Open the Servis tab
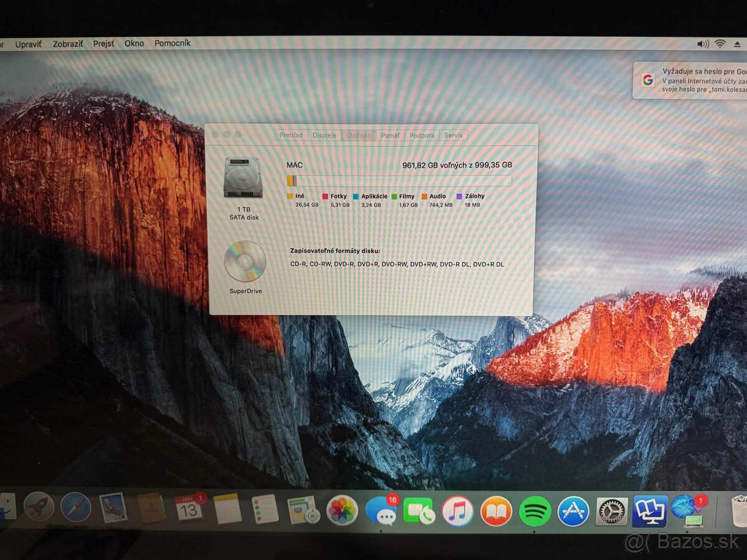747x560 pixels. (454, 135)
